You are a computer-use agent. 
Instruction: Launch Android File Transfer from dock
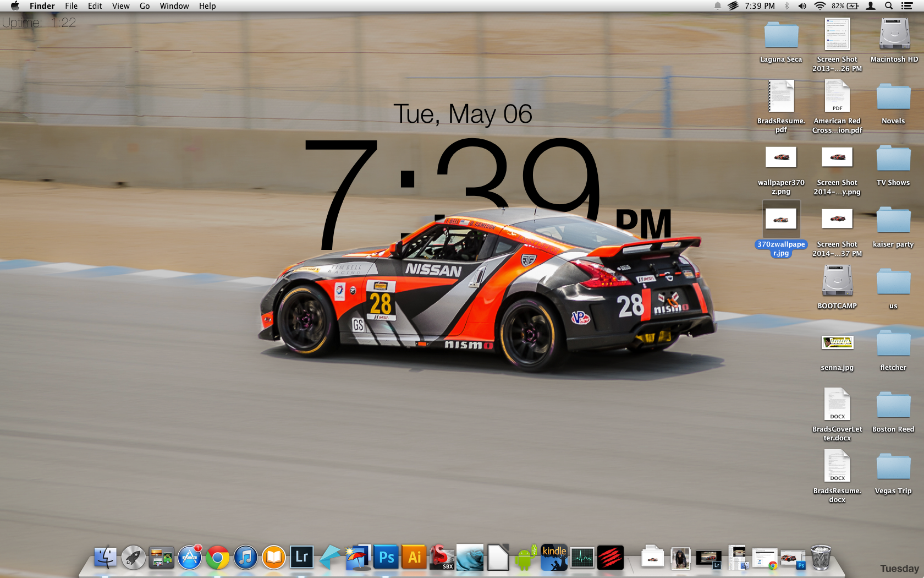526,558
